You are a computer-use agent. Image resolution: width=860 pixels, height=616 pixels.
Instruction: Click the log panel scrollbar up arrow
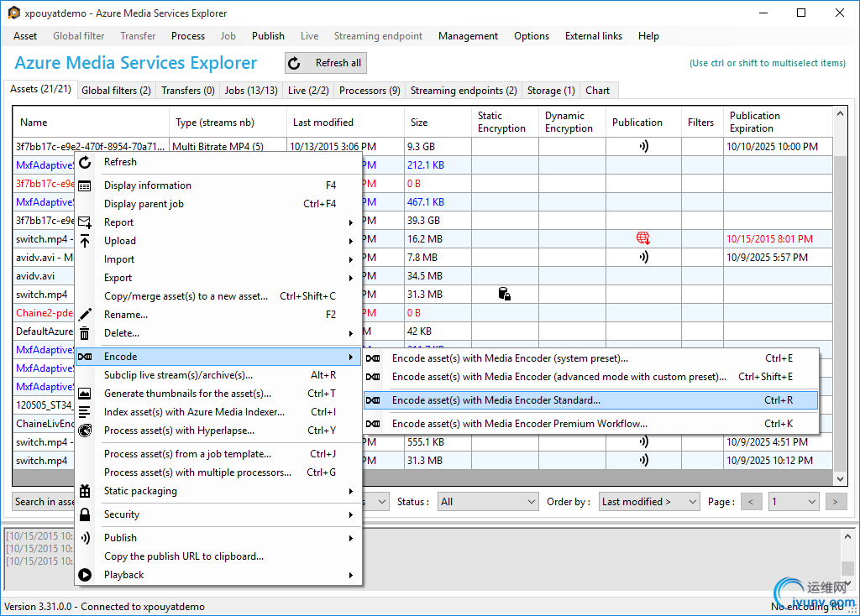[x=847, y=536]
